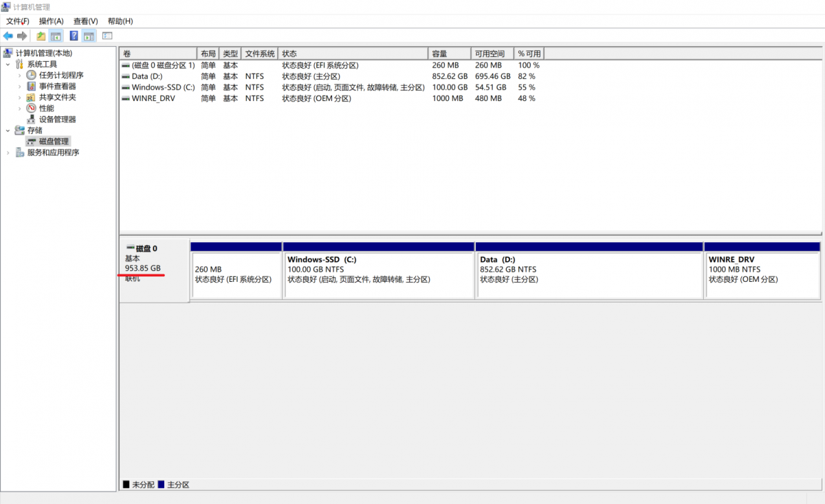Image resolution: width=825 pixels, height=504 pixels.
Task: Click the 计算机管理 title bar app icon
Action: click(x=7, y=7)
